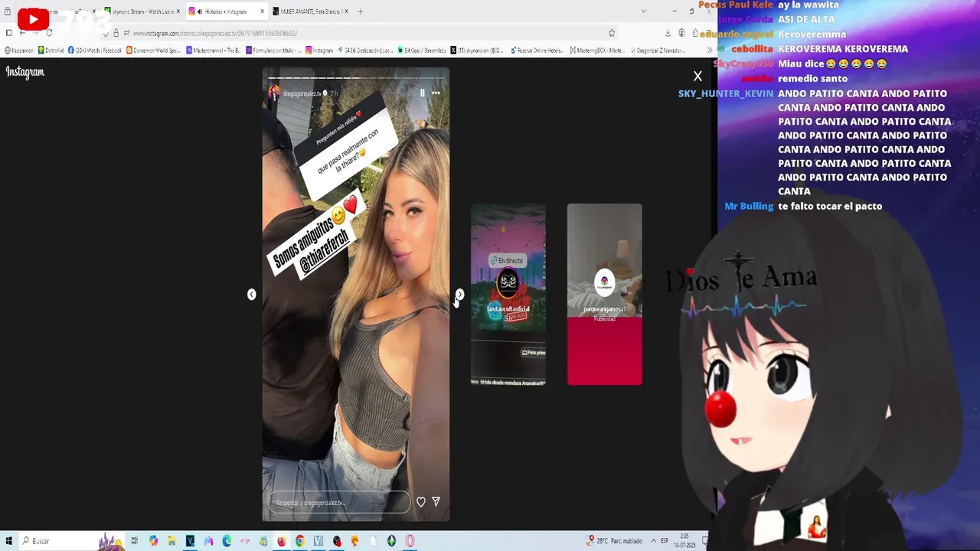Open the weather 28°C Parc. nublado widget
The width and height of the screenshot is (980, 551).
tap(616, 541)
